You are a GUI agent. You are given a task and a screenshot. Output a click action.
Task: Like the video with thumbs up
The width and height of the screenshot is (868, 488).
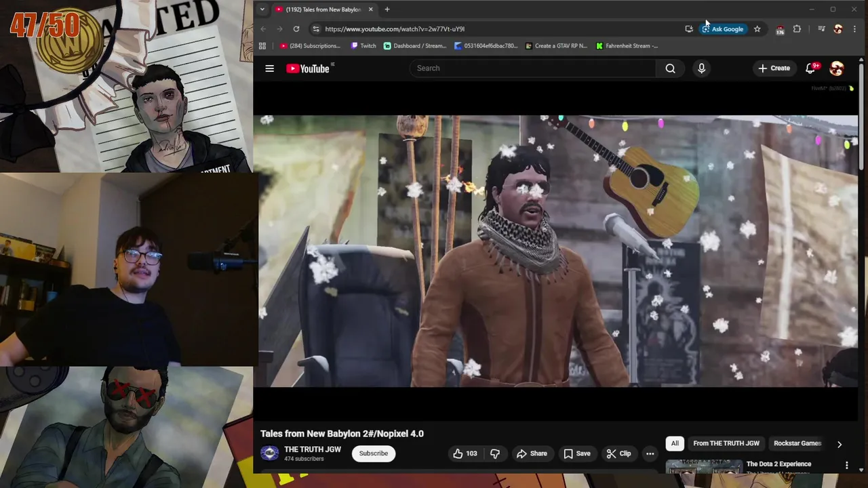click(465, 453)
